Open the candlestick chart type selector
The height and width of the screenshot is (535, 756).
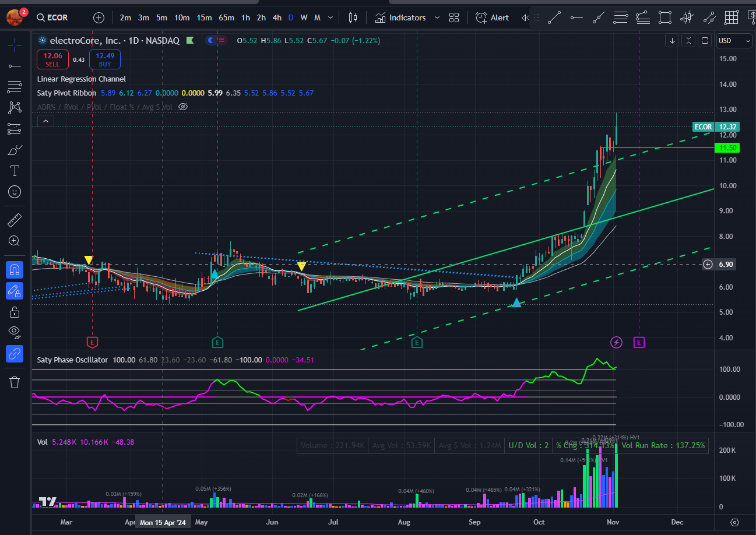[x=352, y=17]
